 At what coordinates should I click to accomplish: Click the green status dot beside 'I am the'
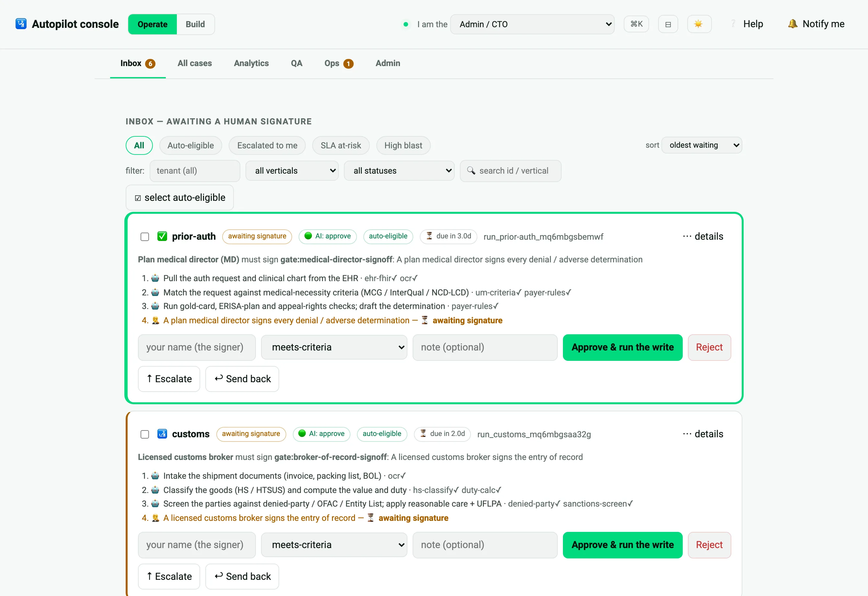[405, 24]
